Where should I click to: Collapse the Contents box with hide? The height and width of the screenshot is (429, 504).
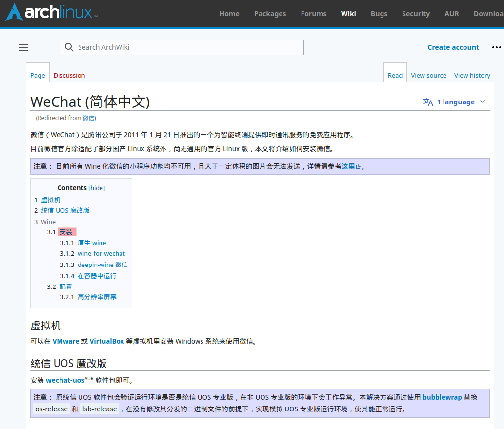(x=97, y=188)
